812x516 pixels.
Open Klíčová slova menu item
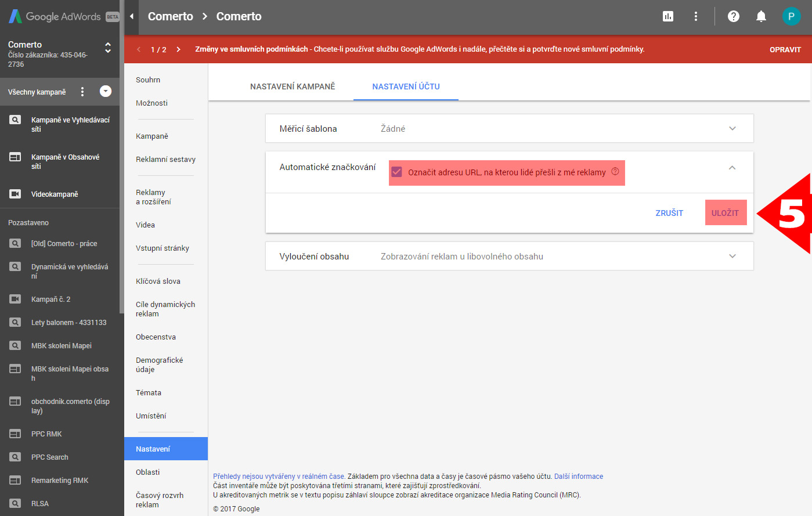point(158,281)
